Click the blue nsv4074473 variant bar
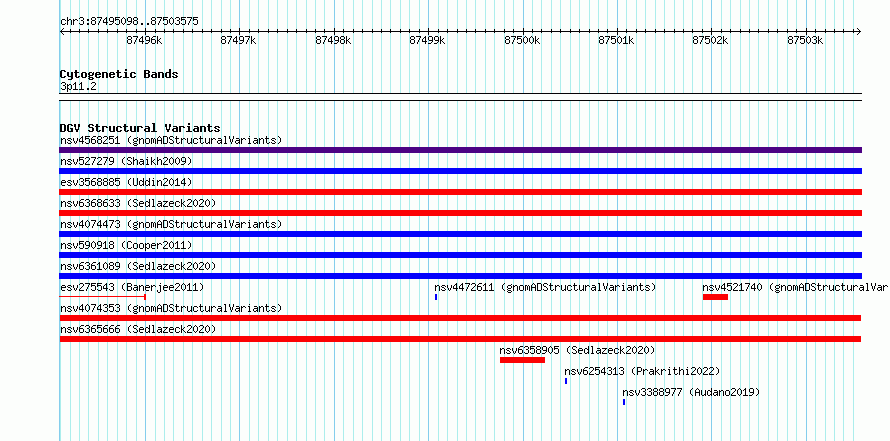 (x=460, y=234)
